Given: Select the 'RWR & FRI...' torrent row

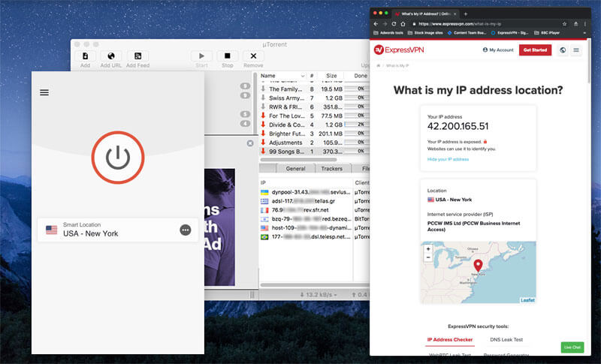Looking at the screenshot, I should [314, 107].
